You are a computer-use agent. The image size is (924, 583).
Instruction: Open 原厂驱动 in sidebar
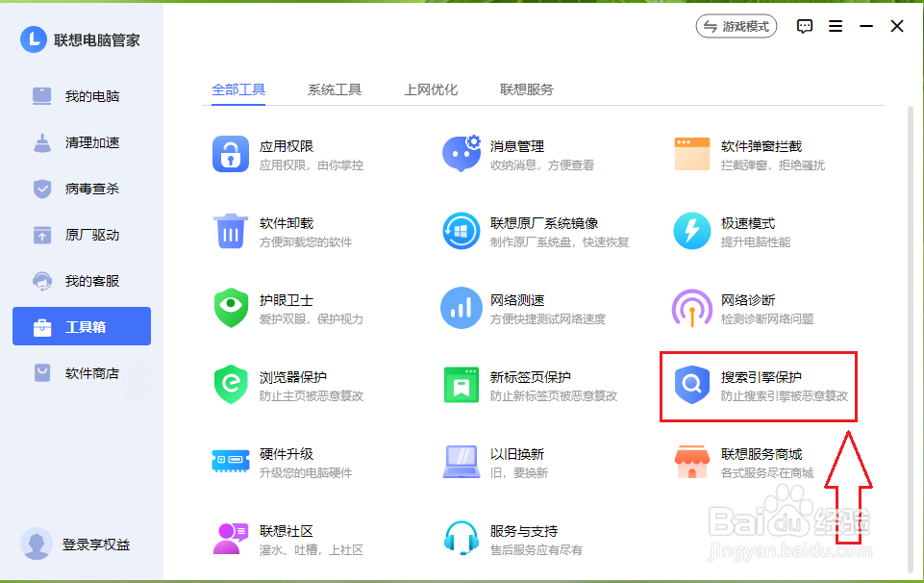(x=82, y=235)
